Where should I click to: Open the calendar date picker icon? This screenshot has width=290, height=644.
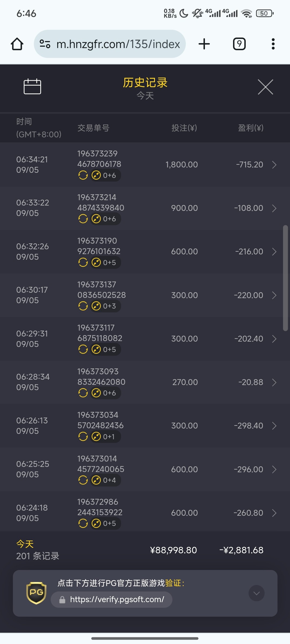pyautogui.click(x=32, y=87)
